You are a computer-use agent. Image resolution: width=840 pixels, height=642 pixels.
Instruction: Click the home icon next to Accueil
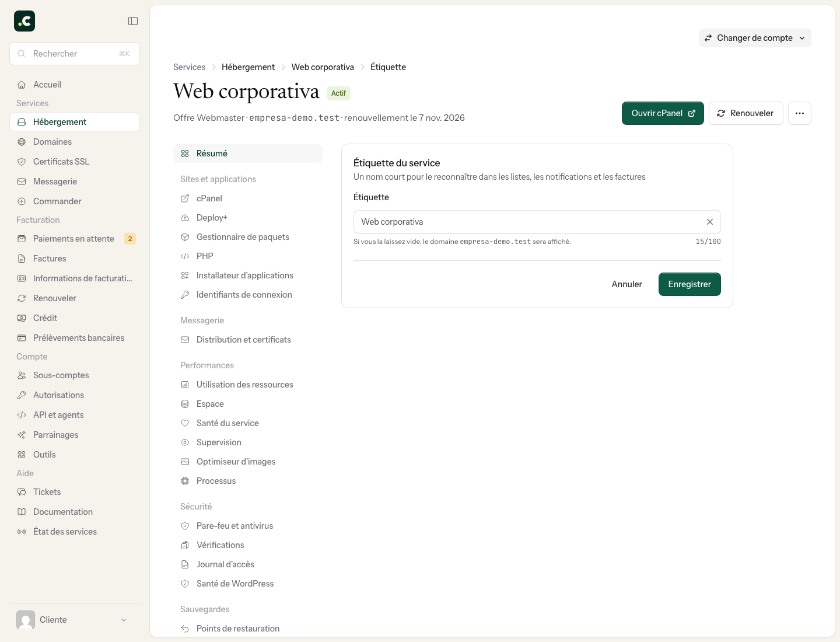(x=22, y=85)
